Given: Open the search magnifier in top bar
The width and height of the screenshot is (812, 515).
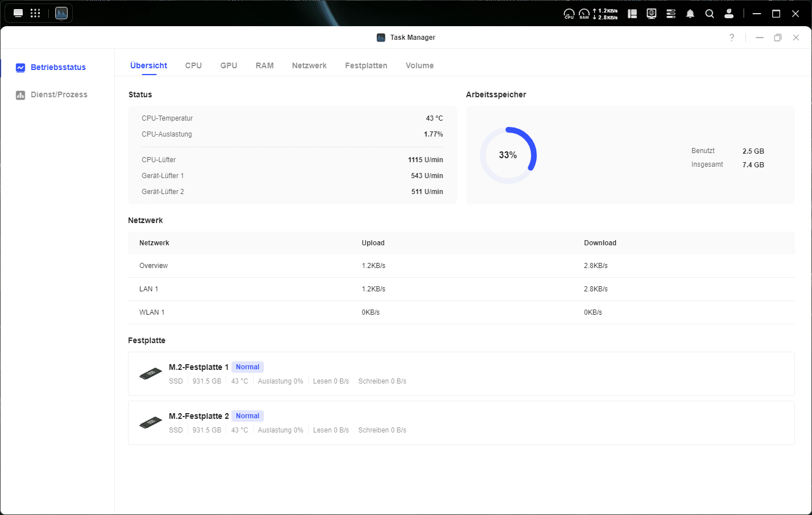Looking at the screenshot, I should (x=710, y=14).
